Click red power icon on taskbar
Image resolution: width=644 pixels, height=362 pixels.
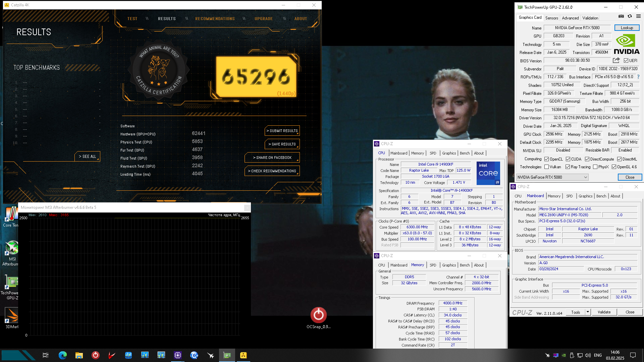coord(95,355)
